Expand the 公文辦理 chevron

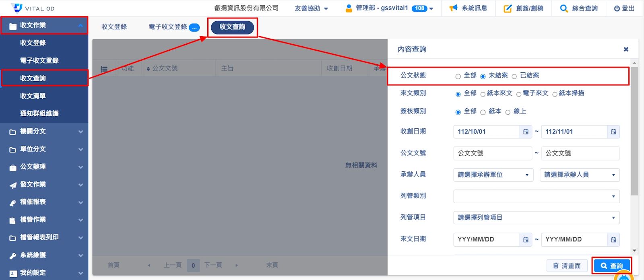click(x=80, y=167)
